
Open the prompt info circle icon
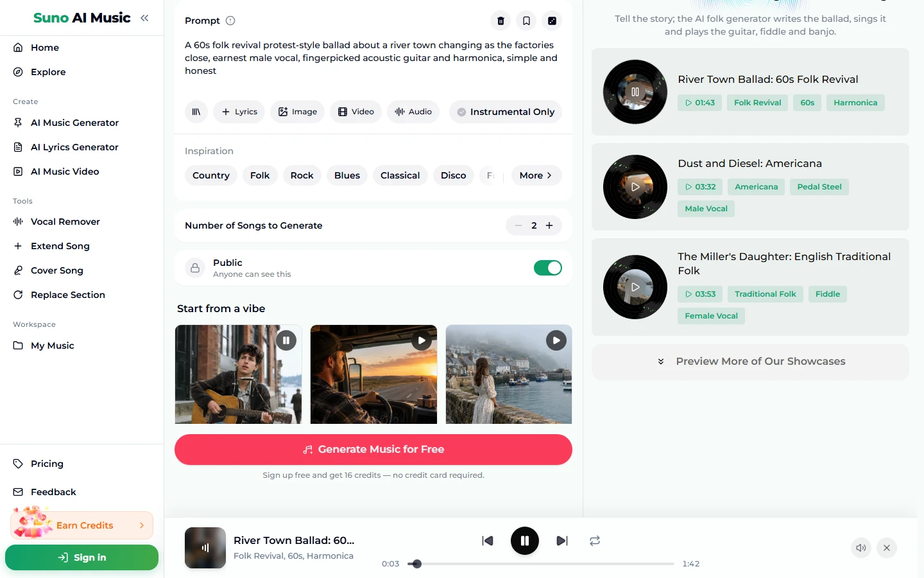[230, 21]
